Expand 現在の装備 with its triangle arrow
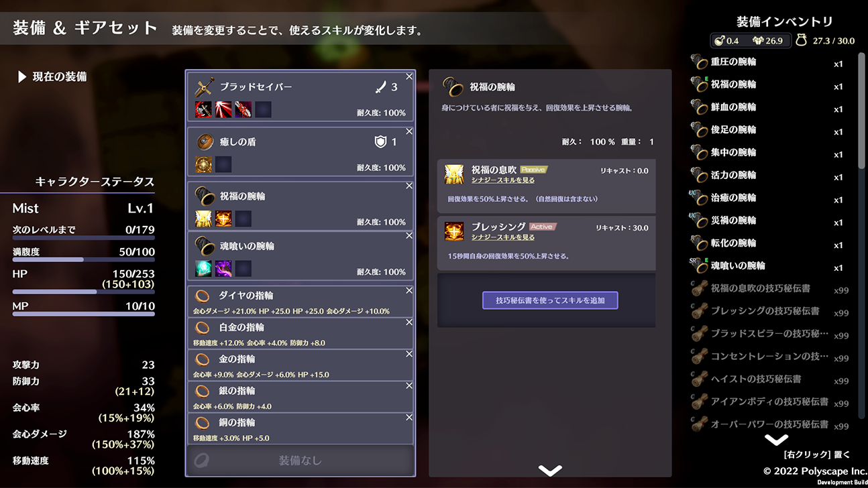Screen dimensions: 868x488 pyautogui.click(x=22, y=77)
